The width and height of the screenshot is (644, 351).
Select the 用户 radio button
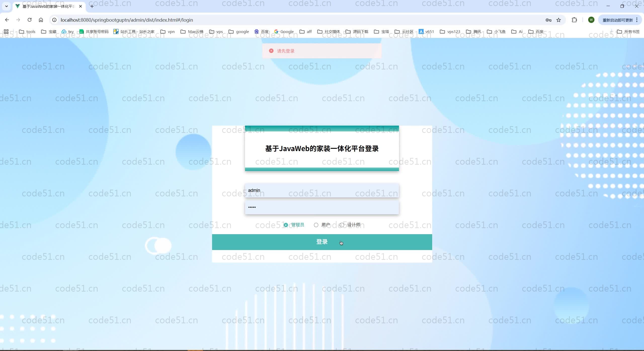pos(316,225)
